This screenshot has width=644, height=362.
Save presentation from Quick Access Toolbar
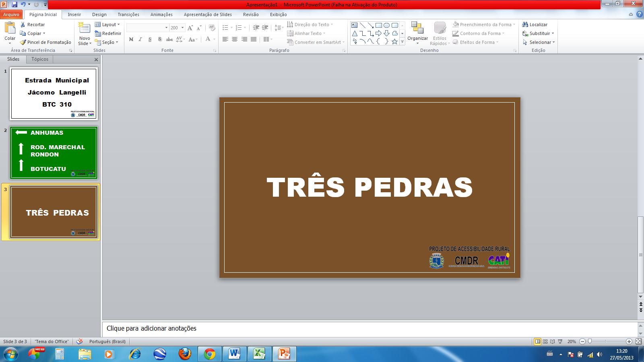coord(14,4)
